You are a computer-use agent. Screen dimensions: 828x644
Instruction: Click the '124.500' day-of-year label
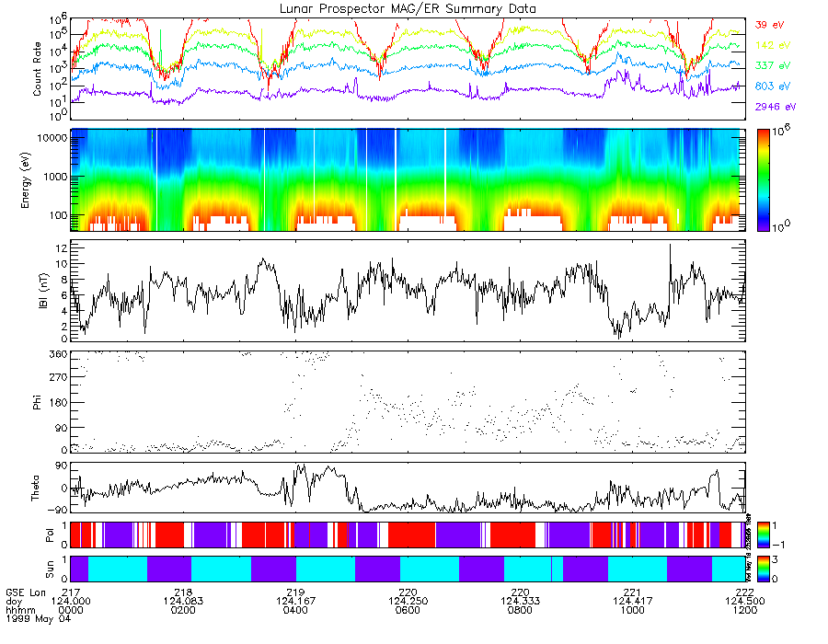click(x=745, y=602)
